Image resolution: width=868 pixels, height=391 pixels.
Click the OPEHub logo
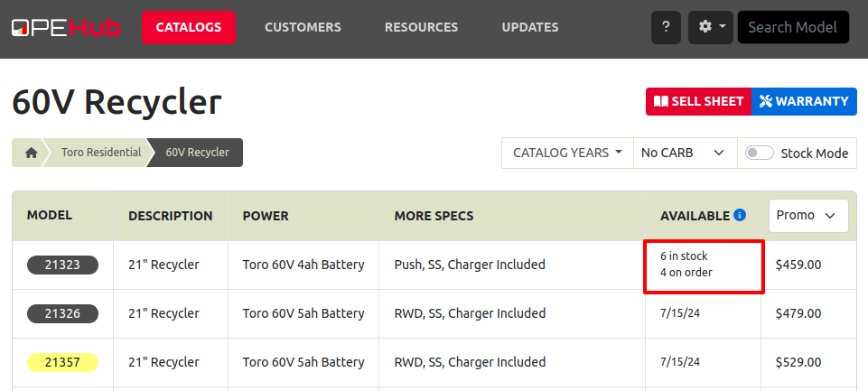pos(66,27)
